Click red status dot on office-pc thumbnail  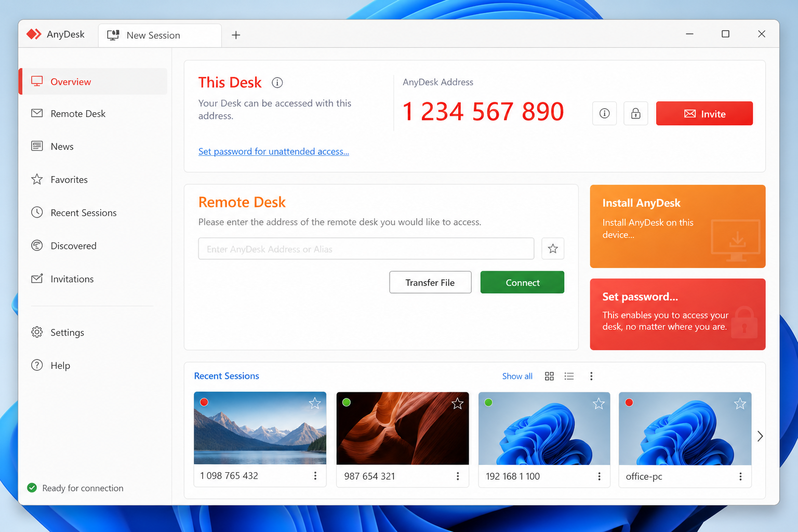point(629,402)
